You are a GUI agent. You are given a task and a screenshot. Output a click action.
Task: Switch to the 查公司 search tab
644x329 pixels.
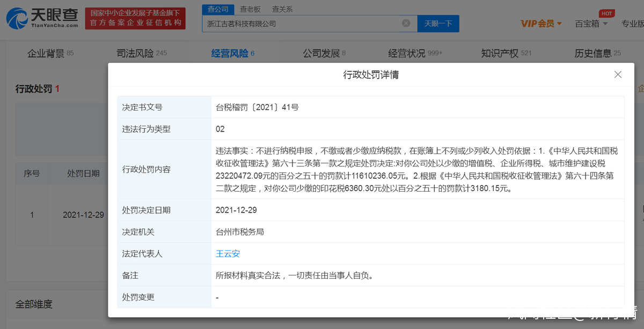218,9
